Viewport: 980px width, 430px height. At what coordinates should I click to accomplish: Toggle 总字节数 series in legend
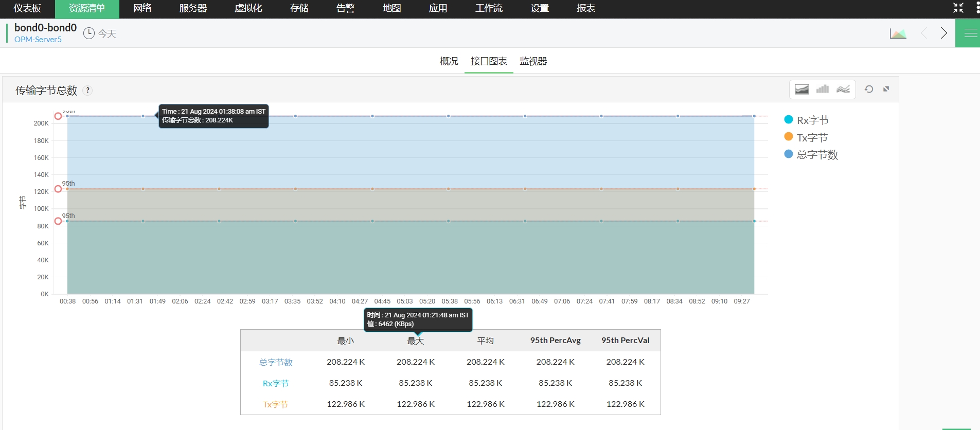pos(811,154)
